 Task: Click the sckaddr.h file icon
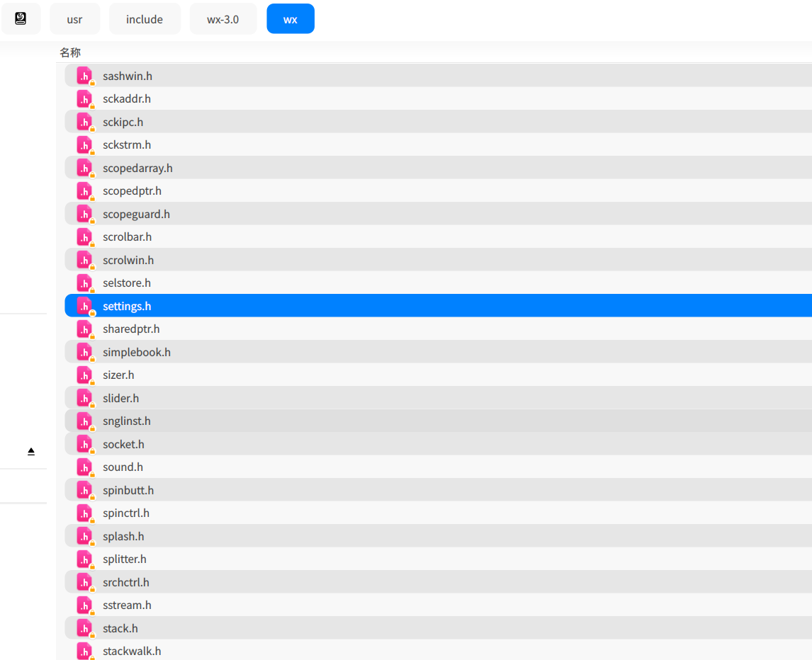(85, 99)
